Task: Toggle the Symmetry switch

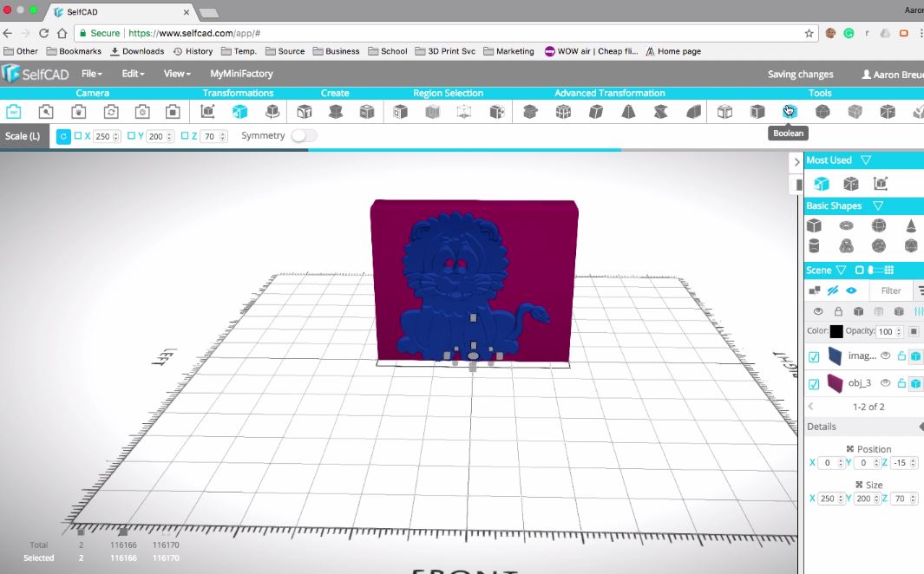Action: click(x=304, y=135)
